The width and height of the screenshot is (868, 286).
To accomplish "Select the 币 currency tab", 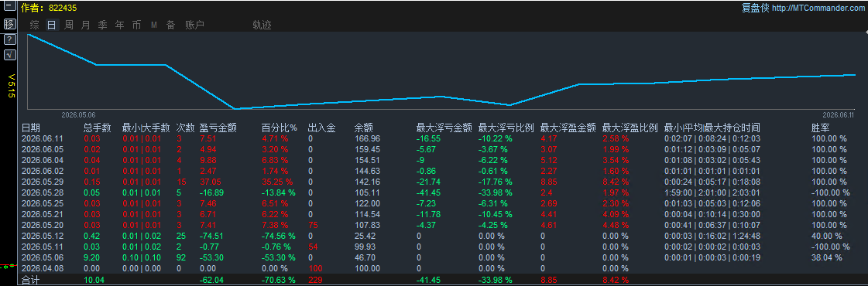I will [x=137, y=25].
